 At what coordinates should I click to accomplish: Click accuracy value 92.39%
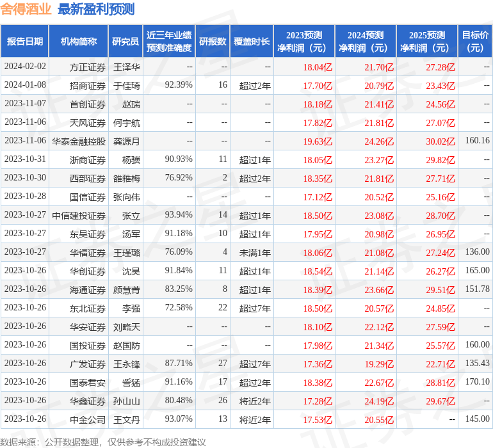tap(179, 85)
